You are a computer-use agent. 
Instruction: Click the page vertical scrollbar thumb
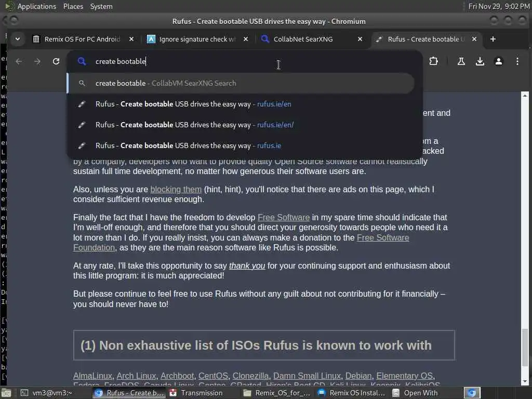pyautogui.click(x=525, y=348)
